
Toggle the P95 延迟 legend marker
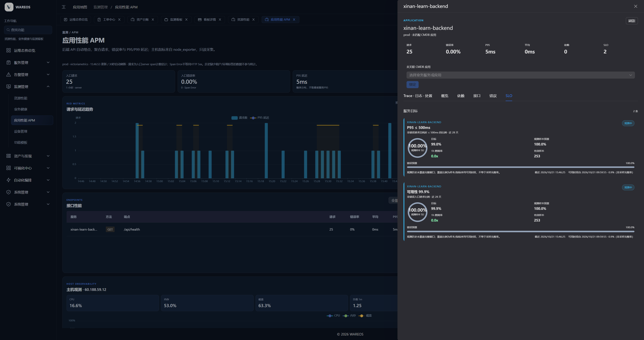coord(253,118)
